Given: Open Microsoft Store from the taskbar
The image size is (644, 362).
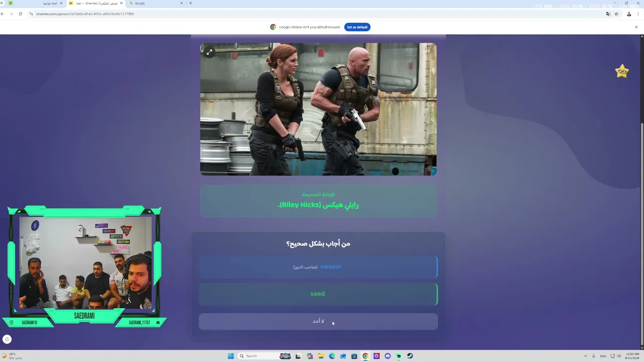Looking at the screenshot, I should tap(354, 356).
